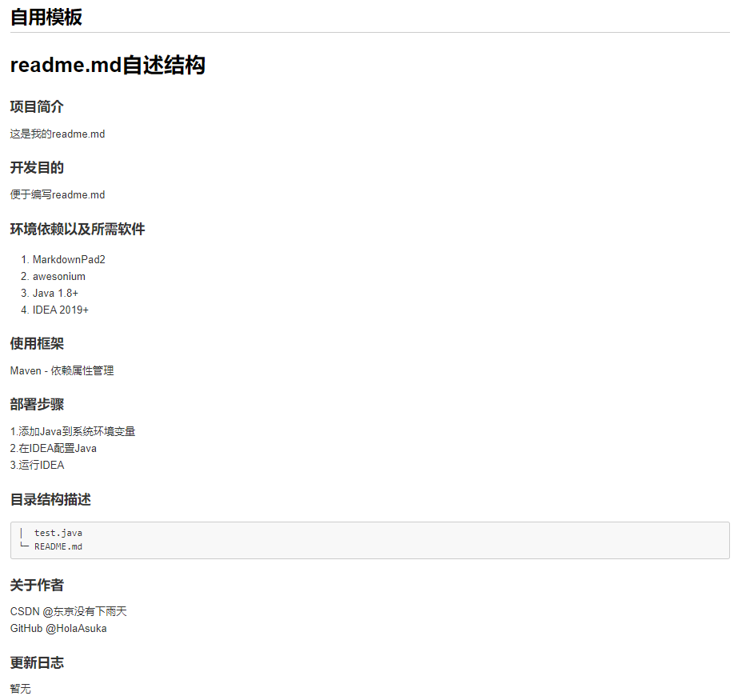Click the Java 1.8+ list item
The width and height of the screenshot is (742, 700).
[x=54, y=293]
